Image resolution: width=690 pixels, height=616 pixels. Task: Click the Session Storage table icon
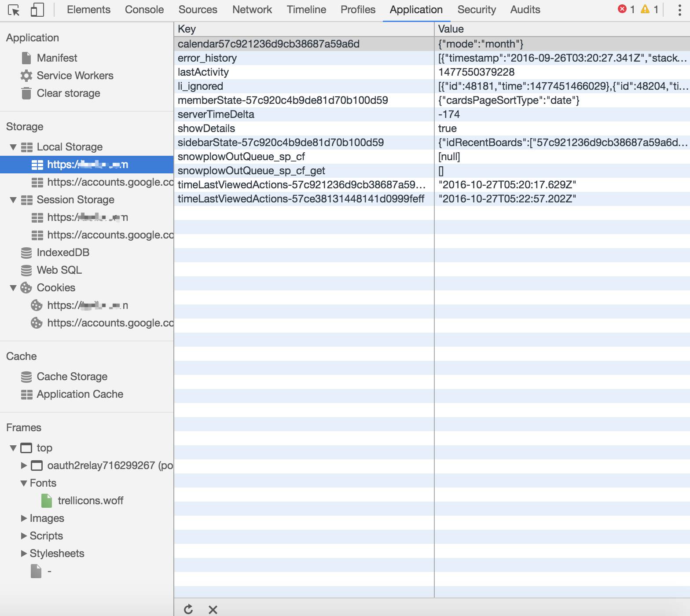(27, 200)
